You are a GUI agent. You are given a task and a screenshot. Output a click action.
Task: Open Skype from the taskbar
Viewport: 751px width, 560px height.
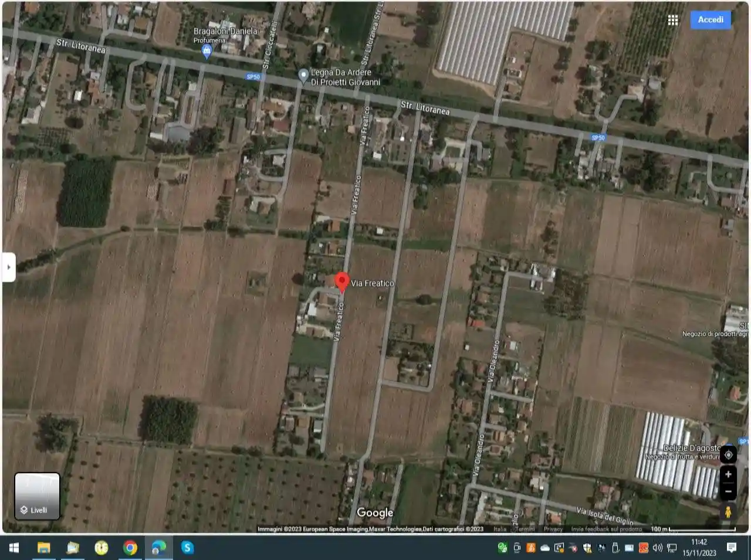[x=187, y=548]
